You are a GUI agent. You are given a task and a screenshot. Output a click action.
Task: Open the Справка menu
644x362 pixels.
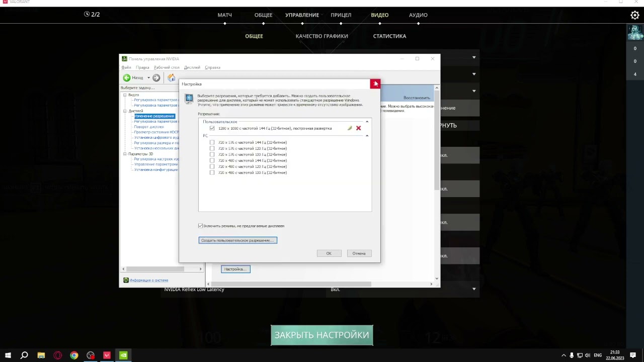(213, 67)
